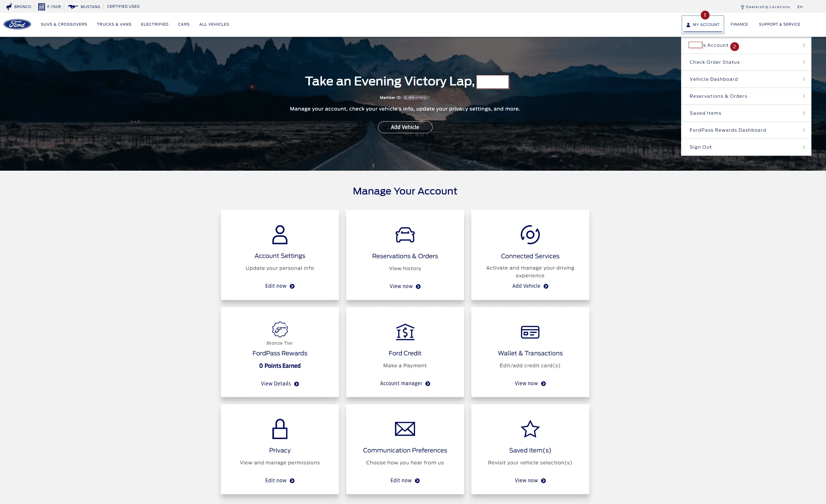This screenshot has height=504, width=826.
Task: Click the Privacy padlock icon
Action: point(280,429)
